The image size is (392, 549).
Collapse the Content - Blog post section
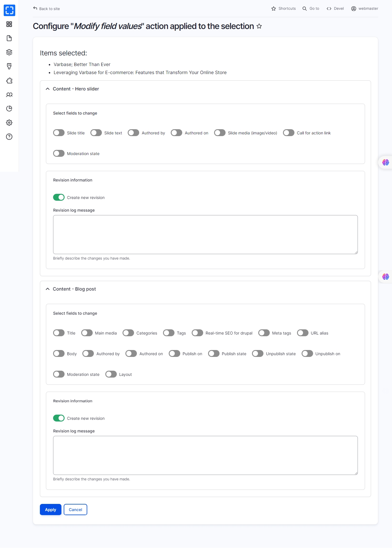point(71,289)
